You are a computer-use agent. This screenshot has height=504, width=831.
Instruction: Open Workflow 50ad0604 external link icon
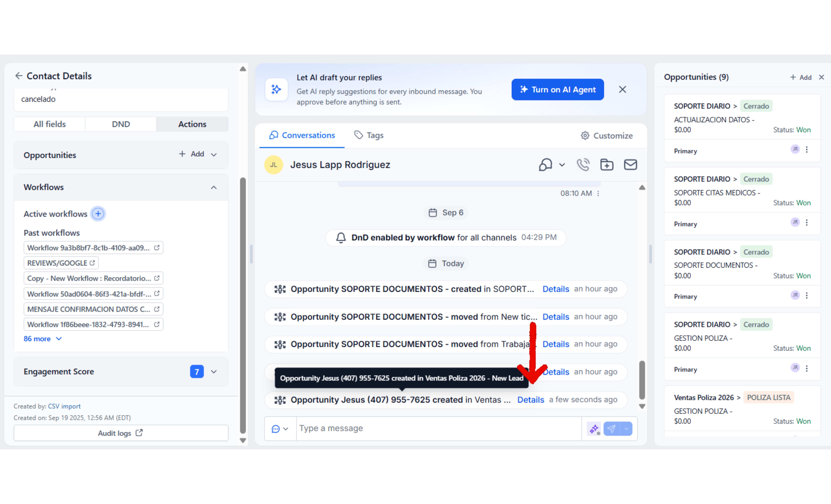[x=157, y=294]
